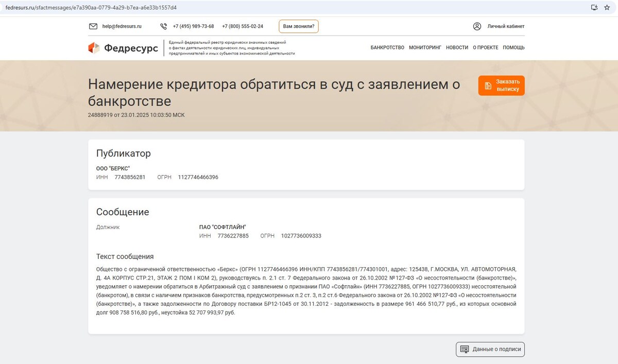618x364 pixels.
Task: Click the phone handset icon
Action: (164, 26)
